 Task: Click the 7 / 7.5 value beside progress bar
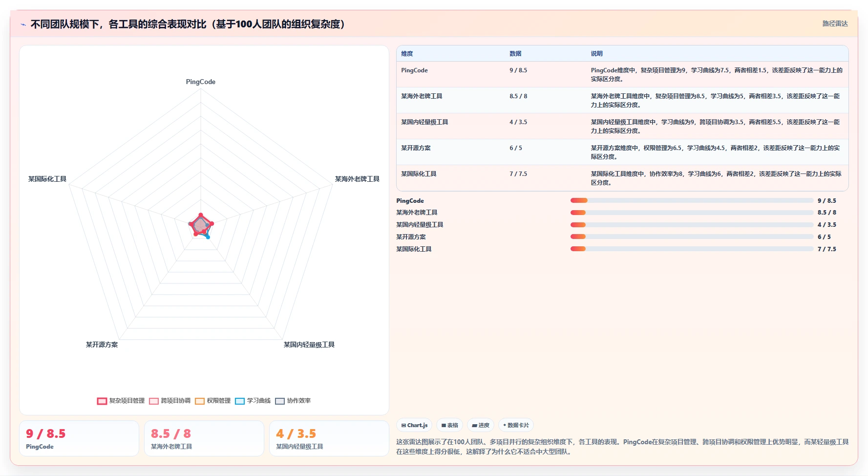coord(827,249)
